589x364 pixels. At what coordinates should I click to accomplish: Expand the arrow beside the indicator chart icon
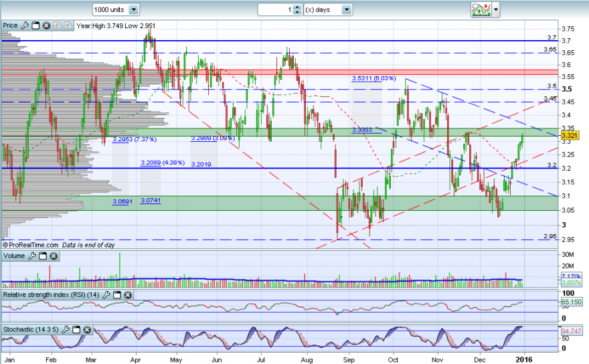[496, 10]
